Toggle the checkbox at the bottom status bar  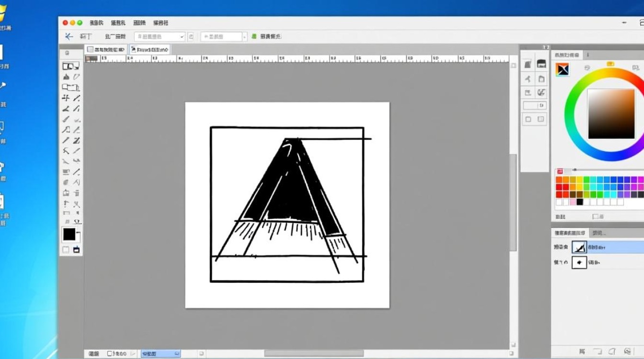click(x=109, y=353)
